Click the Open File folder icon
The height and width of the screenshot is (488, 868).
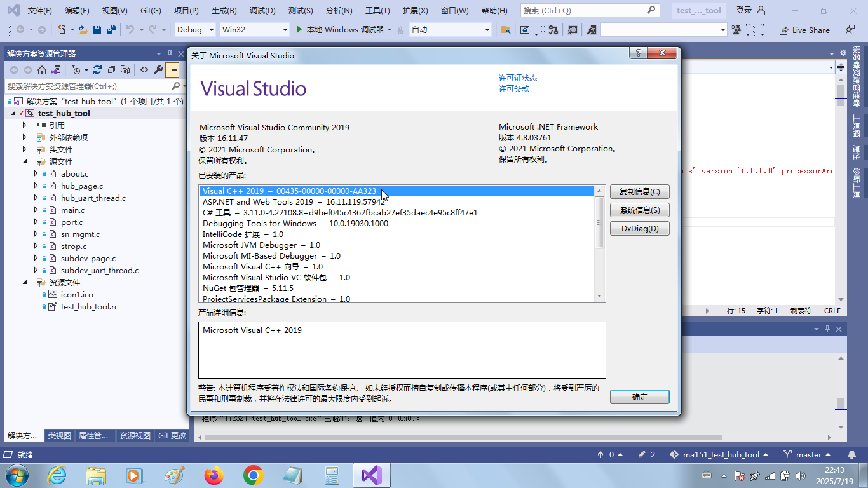click(83, 30)
